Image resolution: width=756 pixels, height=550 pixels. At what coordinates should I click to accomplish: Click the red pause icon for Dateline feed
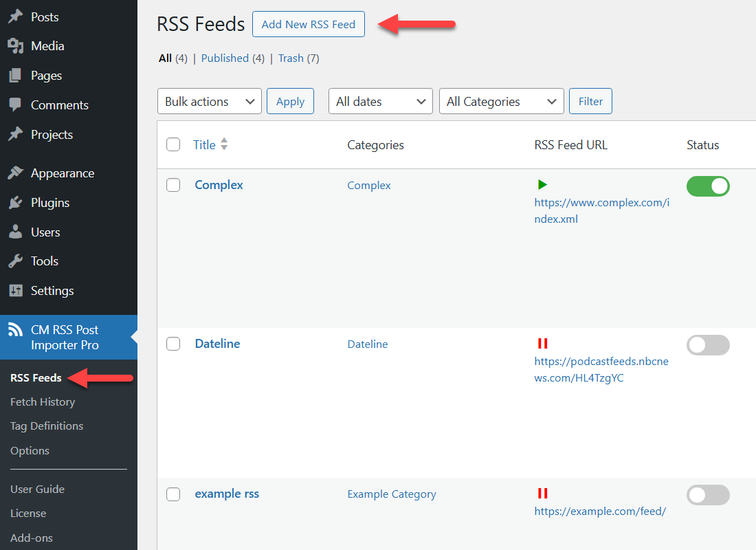(542, 343)
